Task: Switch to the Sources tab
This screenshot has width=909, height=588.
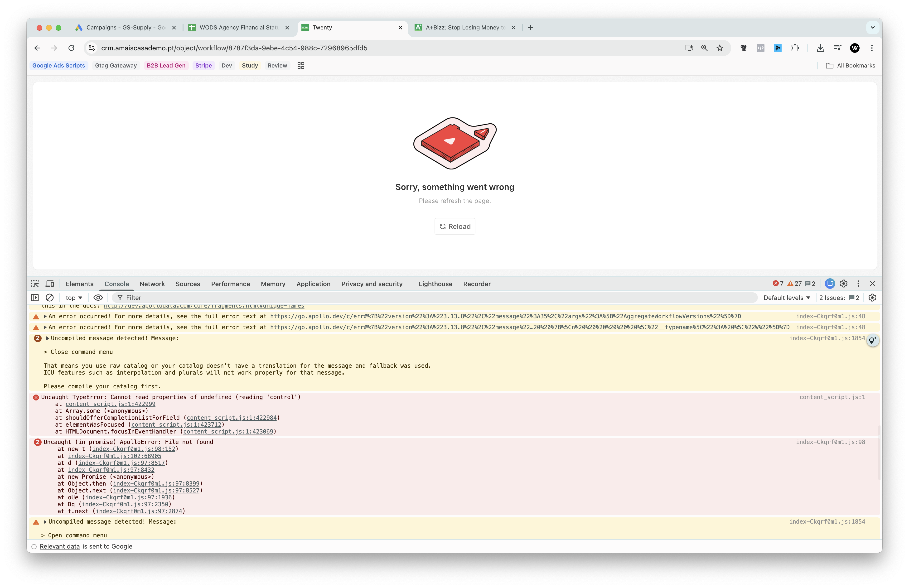Action: pyautogui.click(x=188, y=284)
